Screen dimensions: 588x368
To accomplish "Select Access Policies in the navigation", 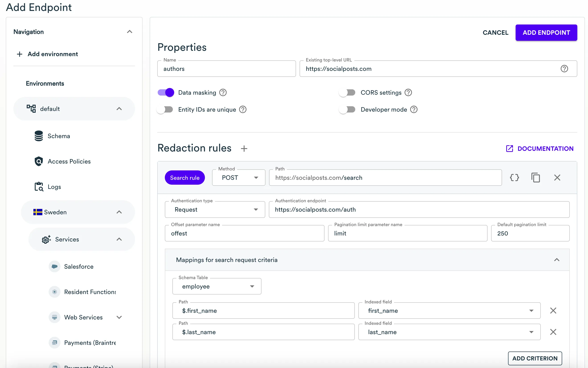I will (69, 161).
